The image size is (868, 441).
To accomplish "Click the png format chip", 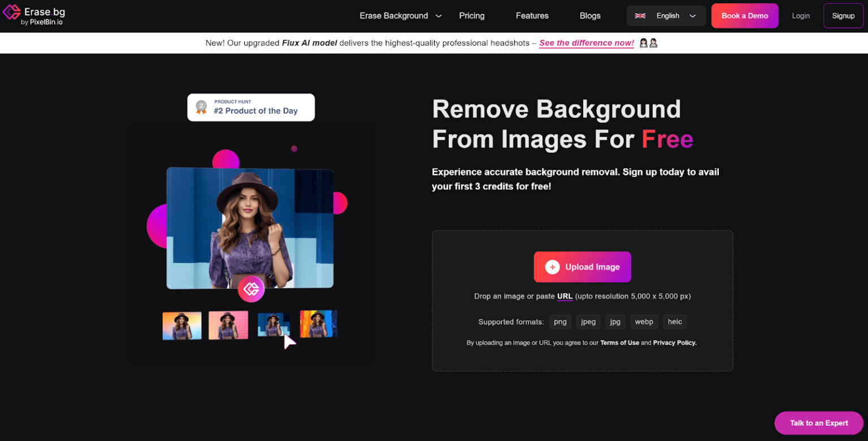I will tap(560, 321).
